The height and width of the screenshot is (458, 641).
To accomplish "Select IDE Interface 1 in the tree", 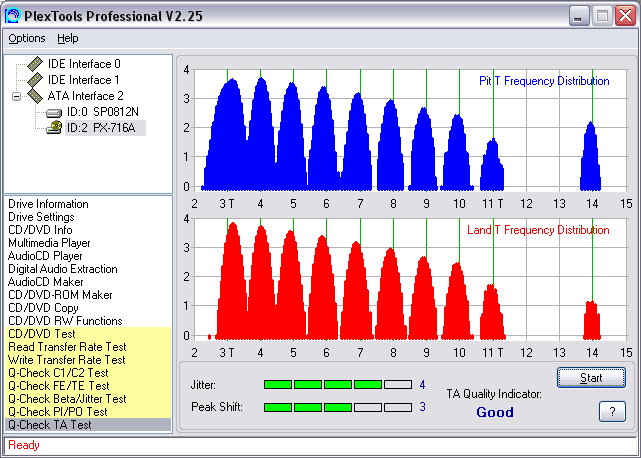I will tap(84, 80).
